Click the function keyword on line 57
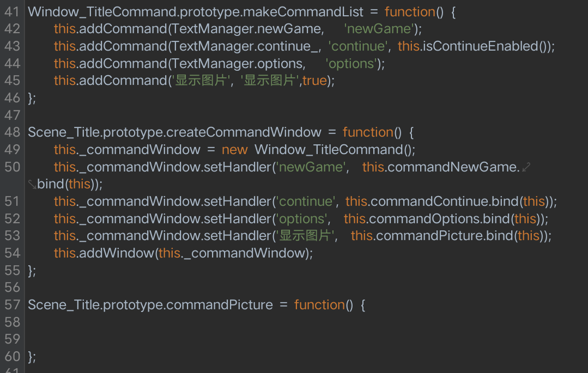Viewport: 588px width, 373px height. click(x=319, y=305)
